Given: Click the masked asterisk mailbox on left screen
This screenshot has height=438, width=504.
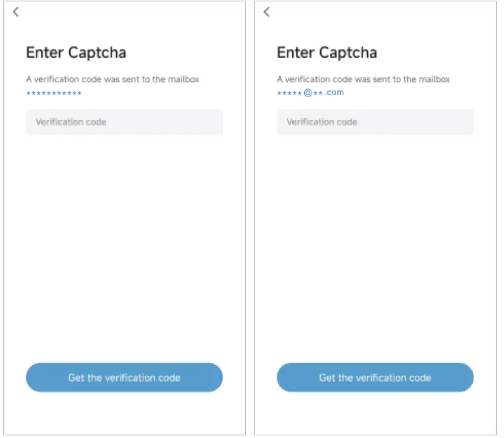Looking at the screenshot, I should [54, 93].
